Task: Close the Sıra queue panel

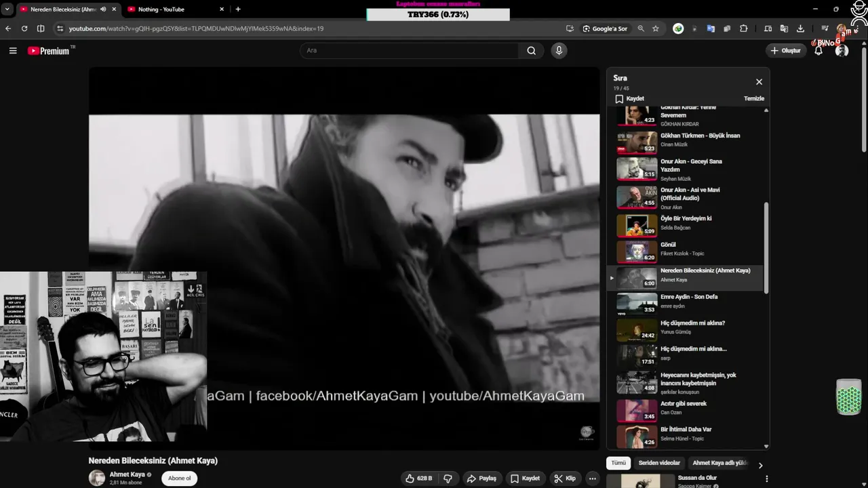Action: click(x=759, y=82)
